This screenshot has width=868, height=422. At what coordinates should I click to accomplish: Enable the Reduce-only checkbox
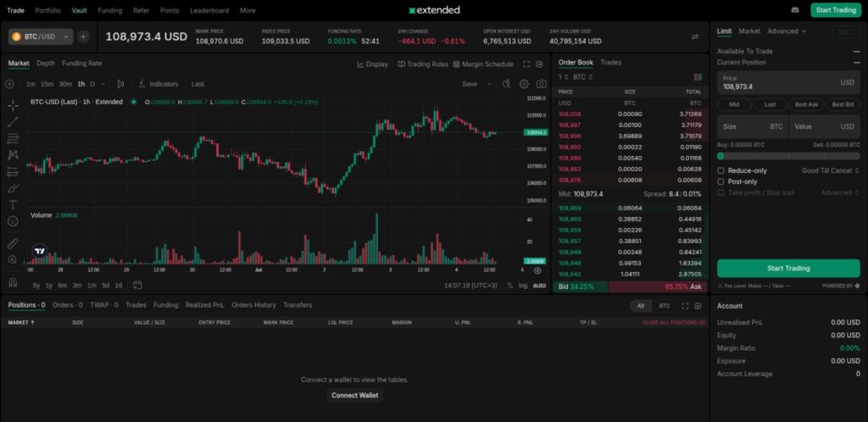(721, 170)
